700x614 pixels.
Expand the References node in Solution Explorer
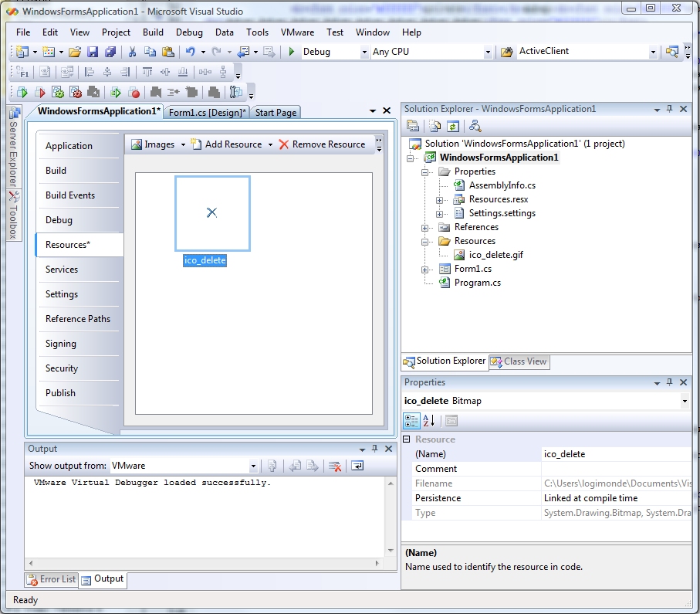424,227
